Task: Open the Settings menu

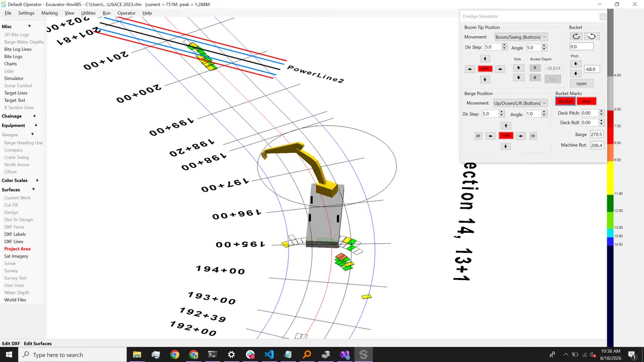Action: (26, 13)
